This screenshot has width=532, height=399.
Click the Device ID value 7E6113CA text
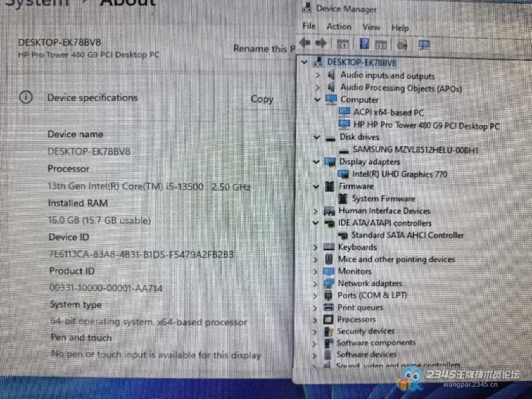141,254
